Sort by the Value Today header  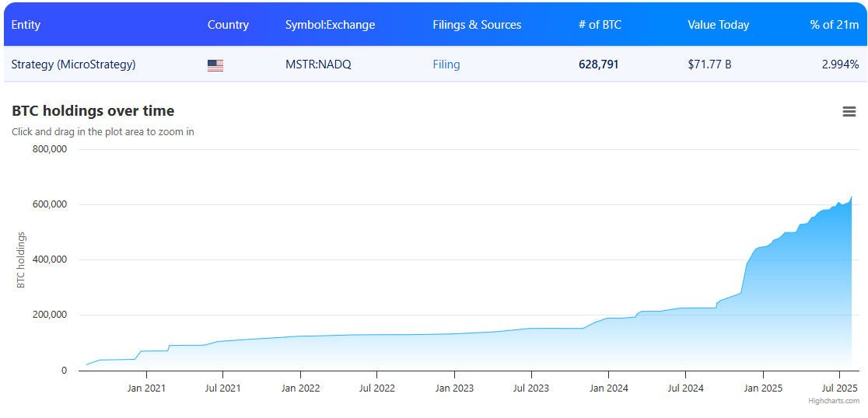pos(718,25)
